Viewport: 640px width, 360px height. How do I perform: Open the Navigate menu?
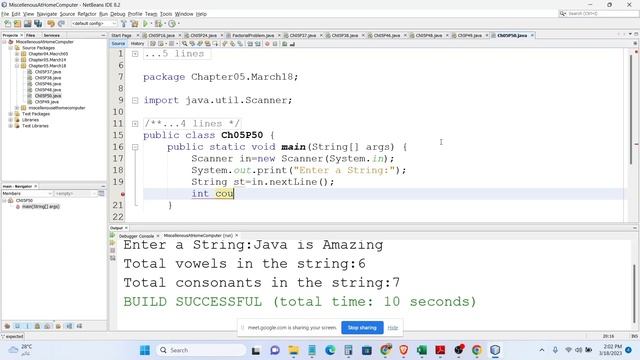pos(47,14)
